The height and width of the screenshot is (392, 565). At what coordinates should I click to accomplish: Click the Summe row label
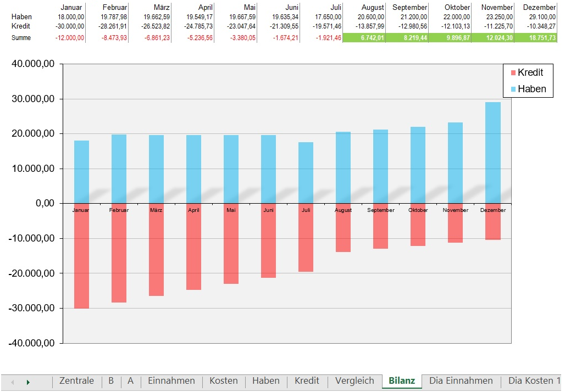point(21,38)
